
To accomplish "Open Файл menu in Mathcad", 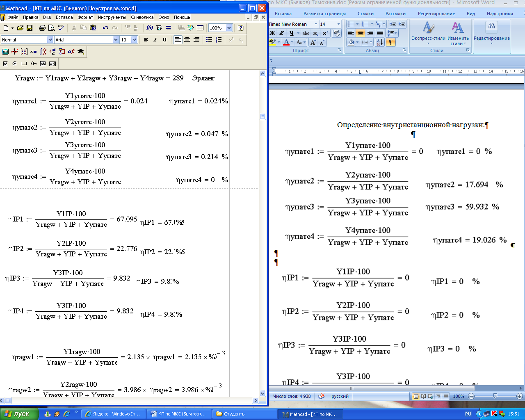I will [x=13, y=17].
